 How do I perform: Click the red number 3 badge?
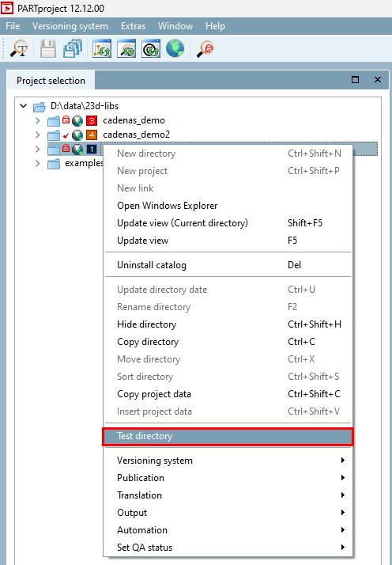pos(92,121)
